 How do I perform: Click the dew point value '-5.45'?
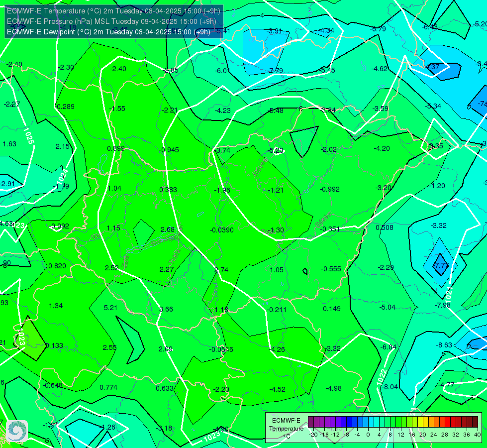pyautogui.click(x=327, y=70)
